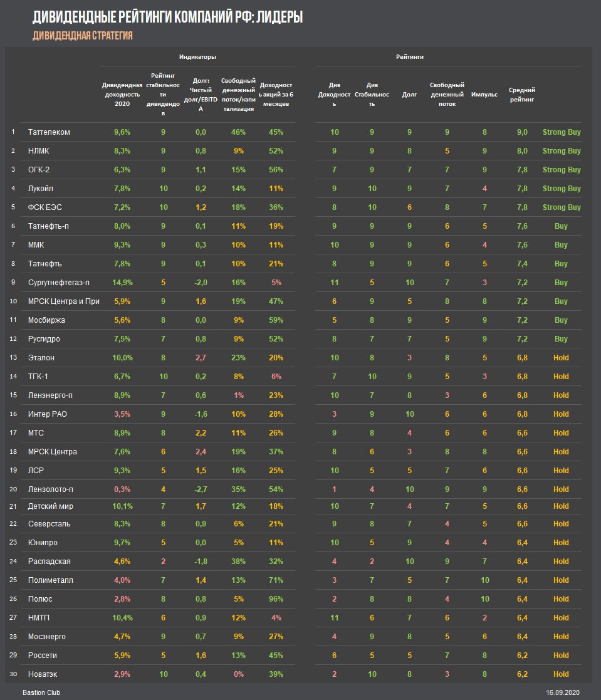Select the Детский мир row name
The width and height of the screenshot is (601, 700).
(51, 506)
